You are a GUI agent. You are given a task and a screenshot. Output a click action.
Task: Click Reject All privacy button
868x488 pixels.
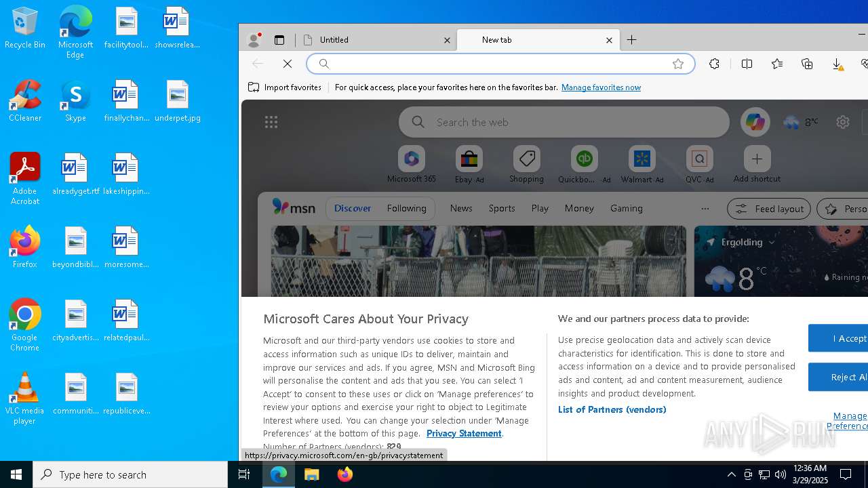[x=838, y=378]
